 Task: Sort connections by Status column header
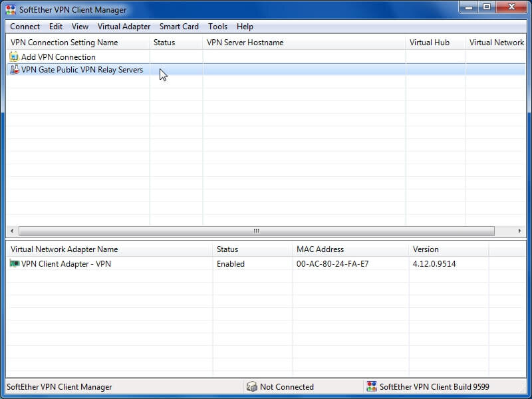176,43
